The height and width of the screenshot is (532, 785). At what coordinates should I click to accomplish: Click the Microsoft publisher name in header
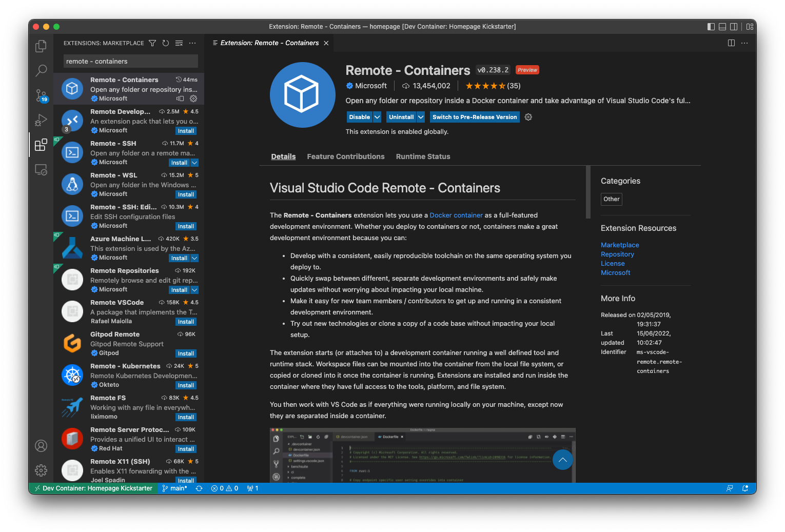tap(371, 86)
